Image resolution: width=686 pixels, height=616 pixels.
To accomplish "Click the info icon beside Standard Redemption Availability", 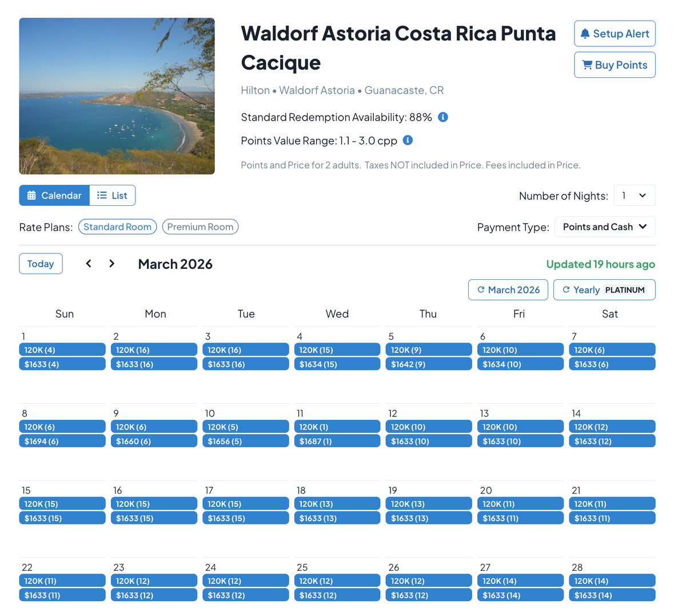I will tap(443, 117).
